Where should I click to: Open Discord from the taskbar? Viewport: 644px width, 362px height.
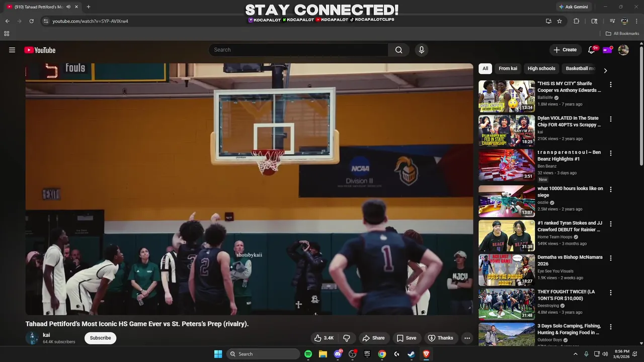[338, 354]
